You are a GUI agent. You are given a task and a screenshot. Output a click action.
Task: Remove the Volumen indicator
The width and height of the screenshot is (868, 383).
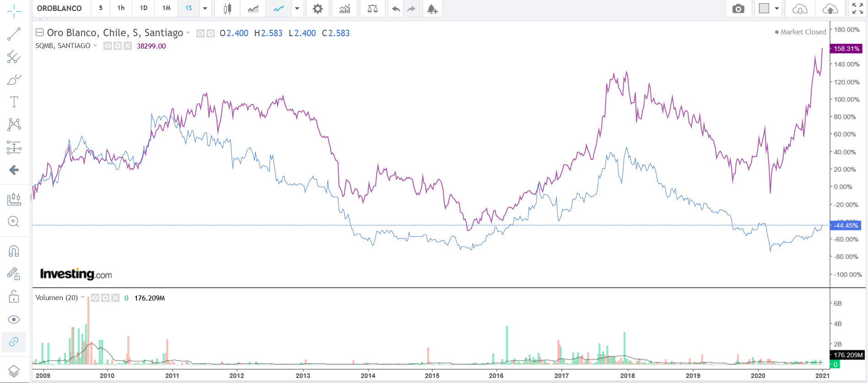click(115, 298)
